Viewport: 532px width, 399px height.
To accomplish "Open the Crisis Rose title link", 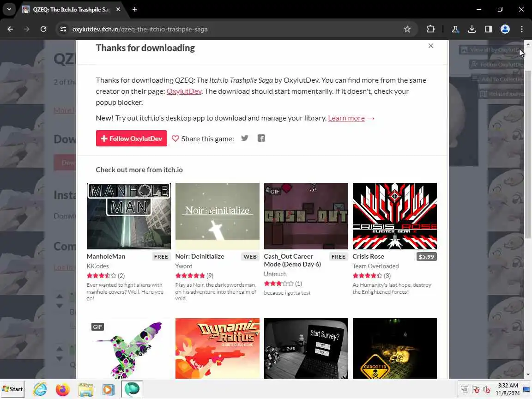I will 368,256.
